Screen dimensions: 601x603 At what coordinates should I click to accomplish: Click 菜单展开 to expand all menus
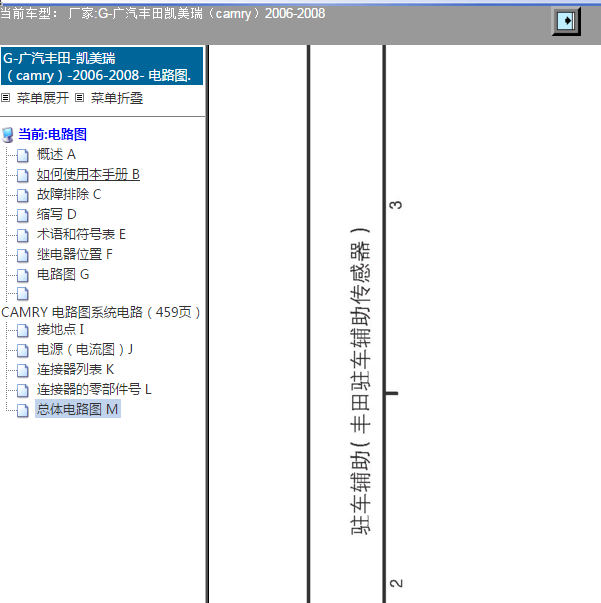43,98
